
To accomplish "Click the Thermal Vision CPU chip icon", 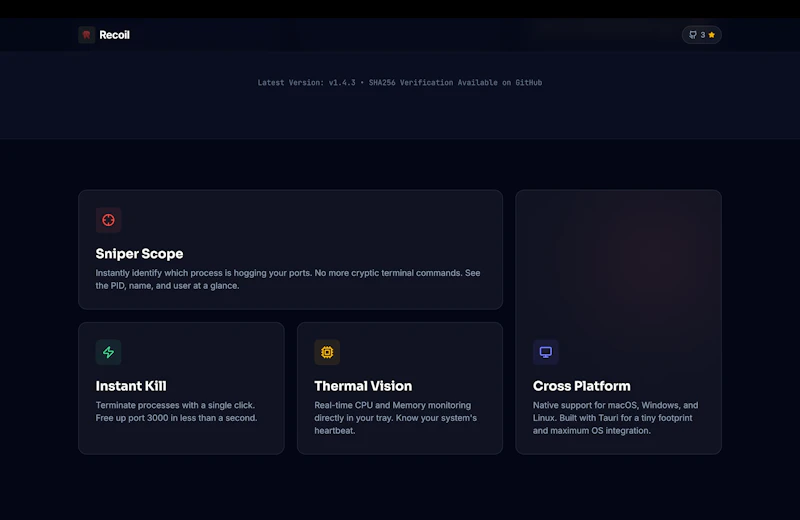I will pos(327,352).
